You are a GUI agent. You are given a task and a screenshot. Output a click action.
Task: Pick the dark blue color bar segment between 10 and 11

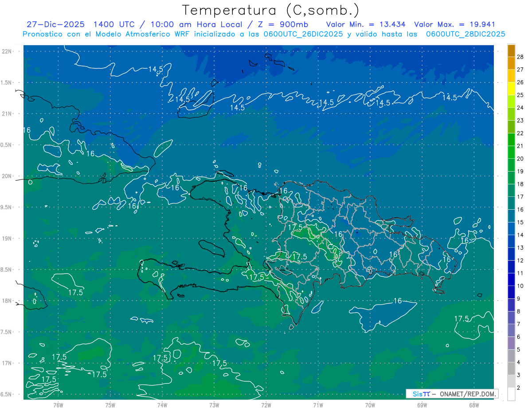click(511, 279)
